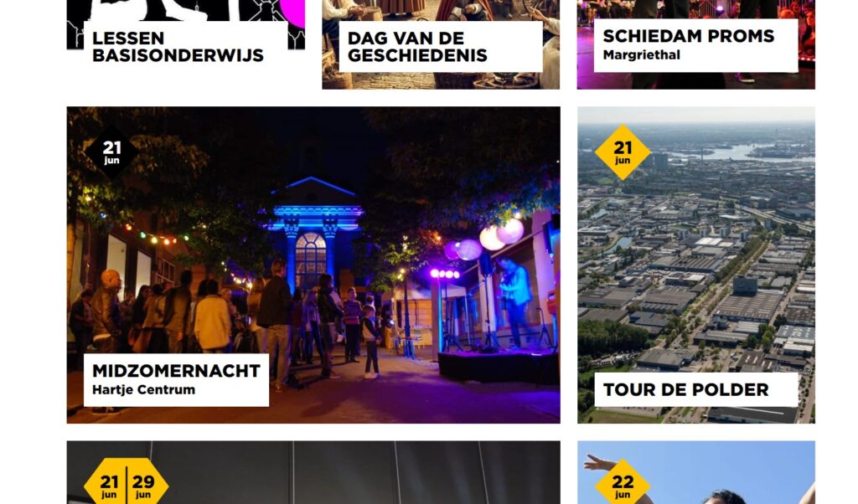Open the Midzomernacht Hartje Centrum title label
This screenshot has height=504, width=858.
(x=176, y=380)
